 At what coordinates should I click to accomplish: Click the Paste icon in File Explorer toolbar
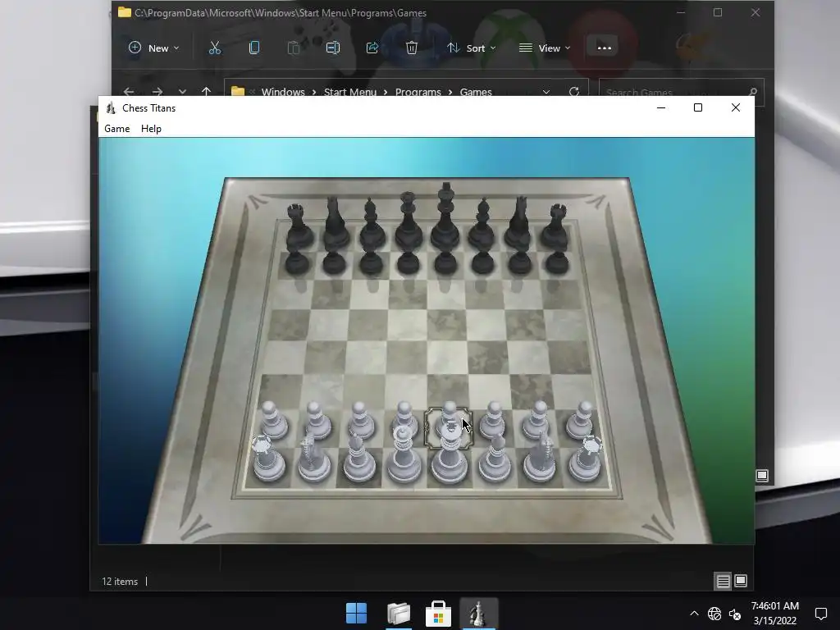click(294, 48)
